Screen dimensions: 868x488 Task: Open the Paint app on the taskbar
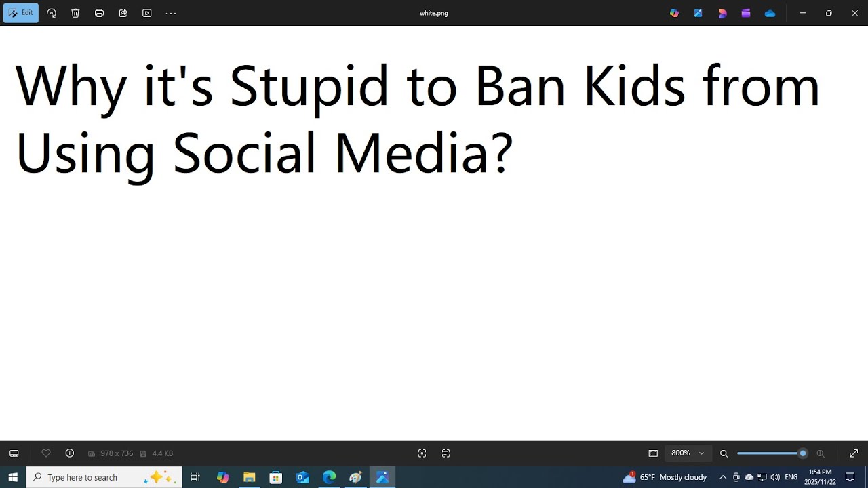click(x=355, y=477)
